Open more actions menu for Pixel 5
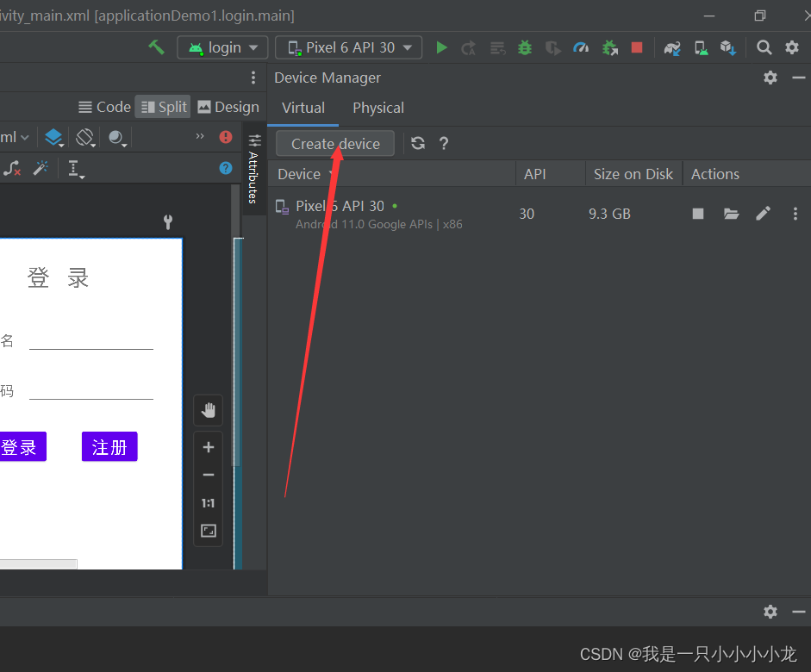The width and height of the screenshot is (811, 672). [x=795, y=214]
